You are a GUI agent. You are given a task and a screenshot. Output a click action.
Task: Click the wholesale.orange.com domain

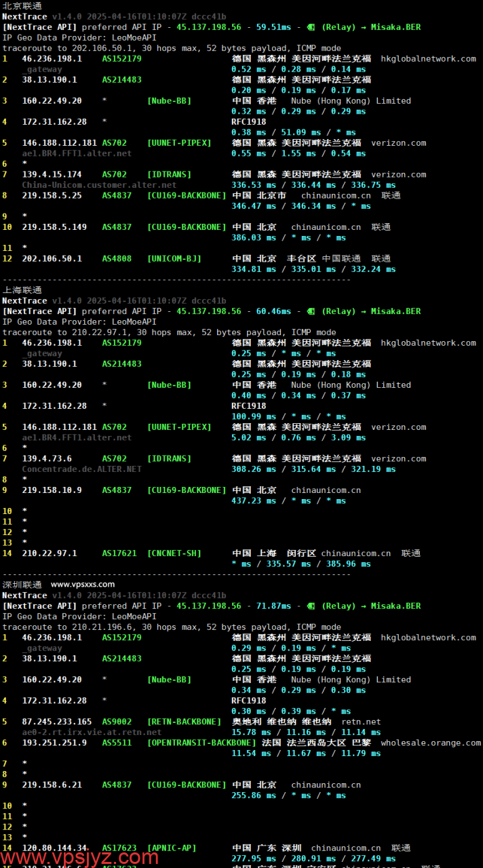point(431,743)
